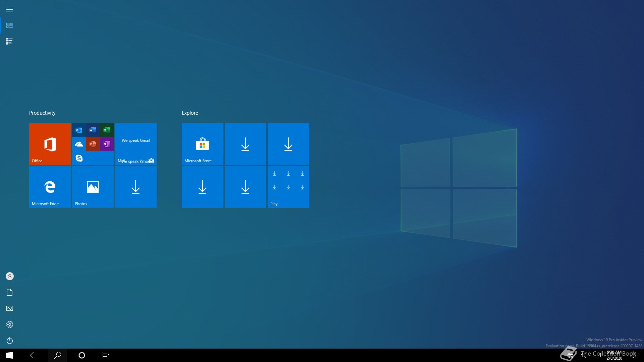This screenshot has width=644, height=362.
Task: Launch Cortana from the taskbar
Action: (82, 355)
